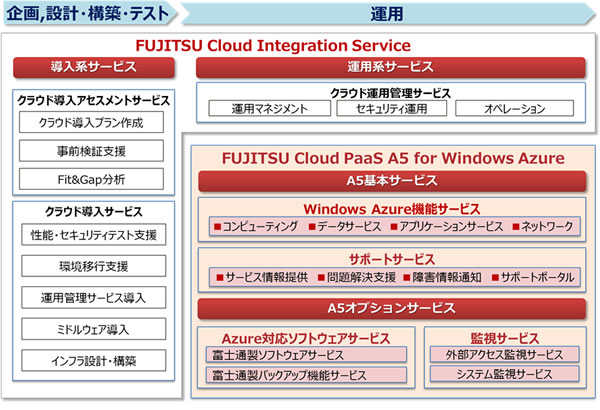Click the Windows Azure機能サービス heading
Image resolution: width=600 pixels, height=410 pixels.
[392, 209]
